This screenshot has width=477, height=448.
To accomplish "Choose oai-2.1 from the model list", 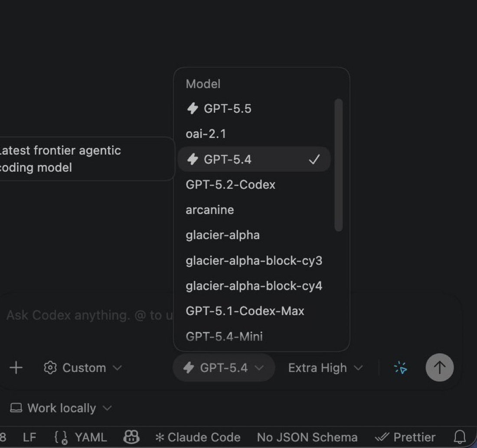I will point(254,134).
